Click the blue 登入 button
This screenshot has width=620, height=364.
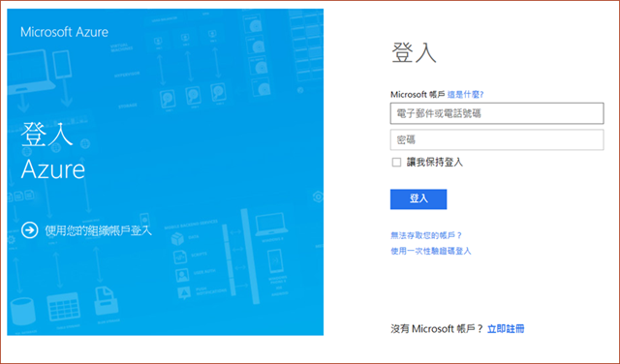[418, 198]
